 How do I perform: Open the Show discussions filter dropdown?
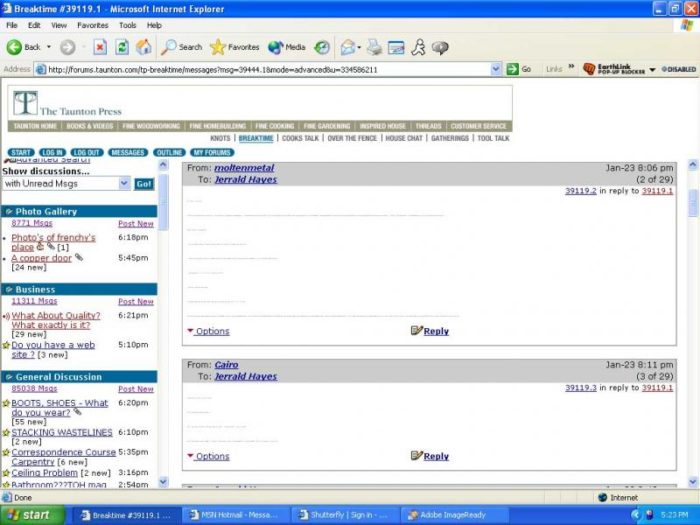124,184
